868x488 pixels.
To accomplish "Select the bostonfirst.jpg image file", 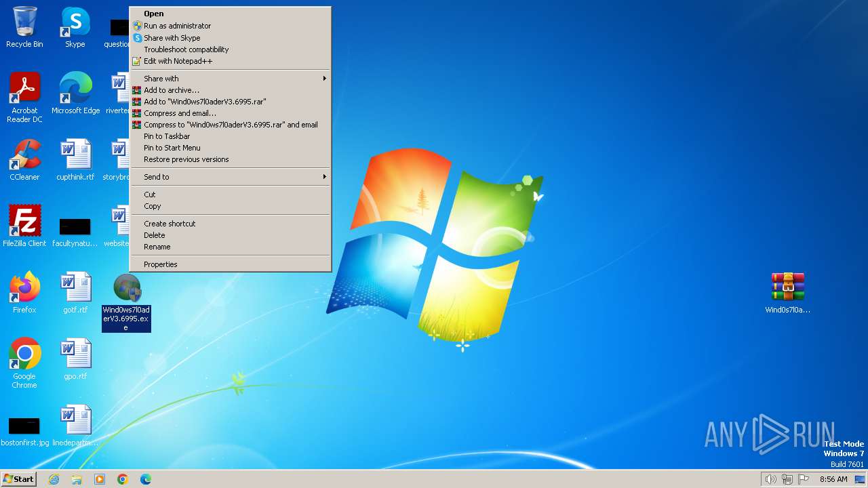I will [x=24, y=431].
